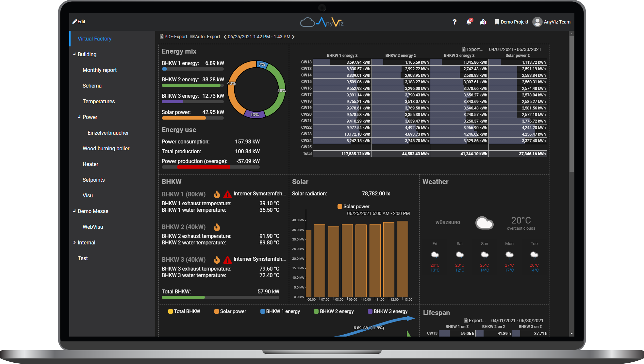
Task: Expand the Internal tree node
Action: (74, 242)
